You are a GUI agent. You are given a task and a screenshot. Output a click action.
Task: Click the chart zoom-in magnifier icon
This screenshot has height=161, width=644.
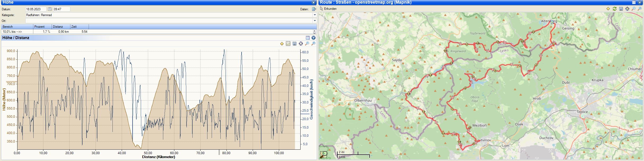point(314,44)
